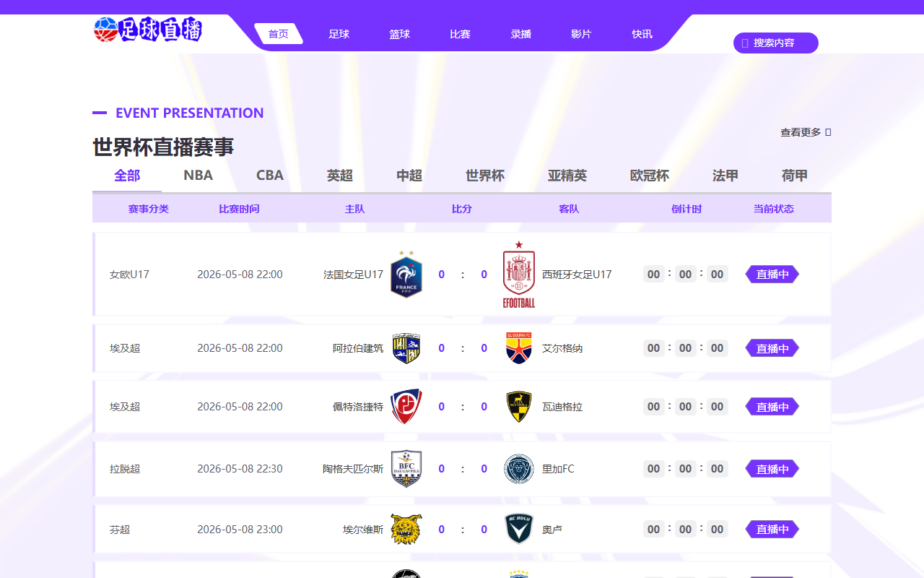The height and width of the screenshot is (578, 924).
Task: Click the 搜索内容 search field
Action: (776, 43)
